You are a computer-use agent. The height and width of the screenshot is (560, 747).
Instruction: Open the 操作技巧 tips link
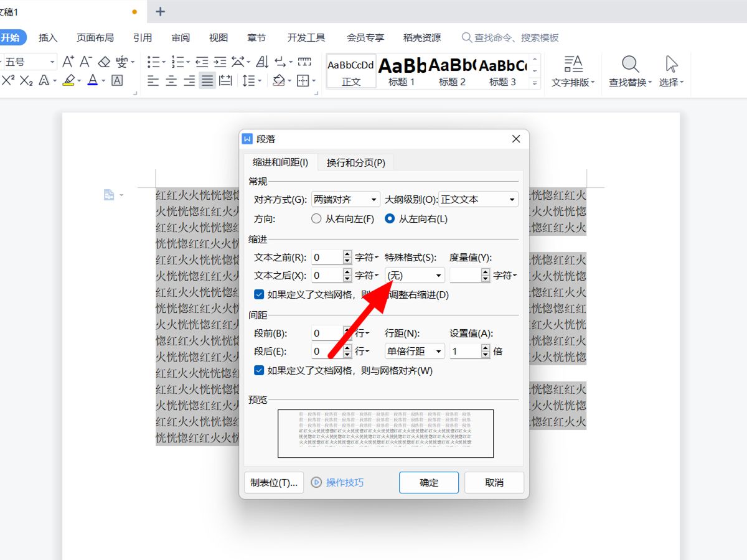(345, 482)
